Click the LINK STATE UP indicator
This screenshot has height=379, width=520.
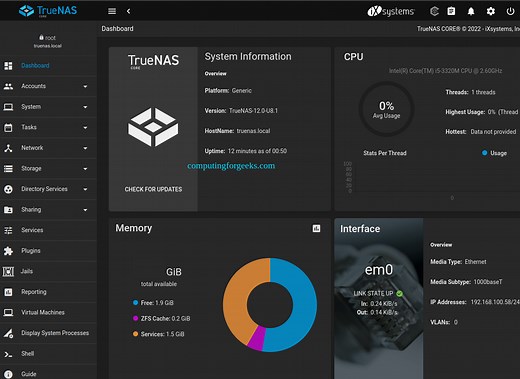(378, 294)
